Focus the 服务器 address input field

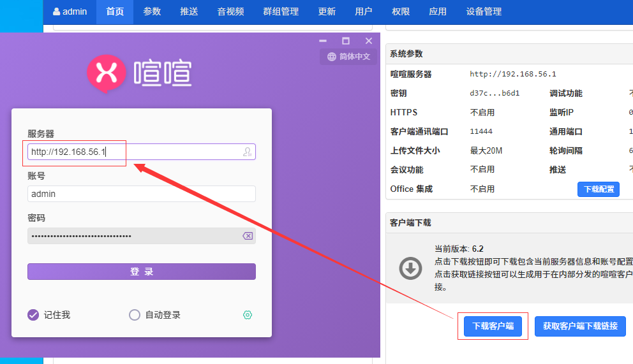141,152
